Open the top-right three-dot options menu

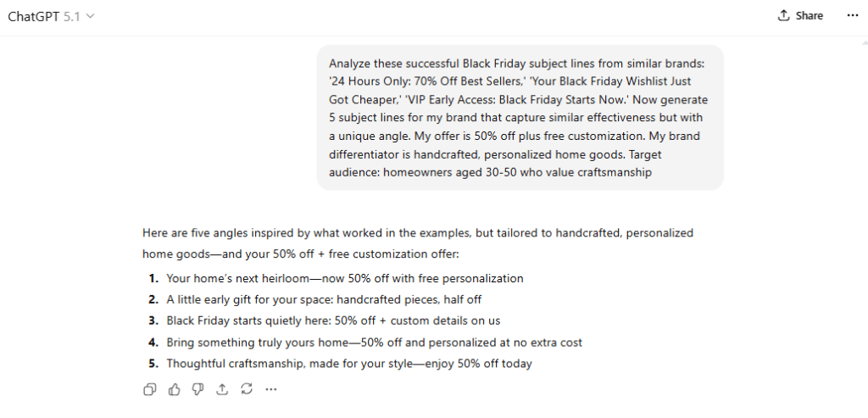[852, 15]
